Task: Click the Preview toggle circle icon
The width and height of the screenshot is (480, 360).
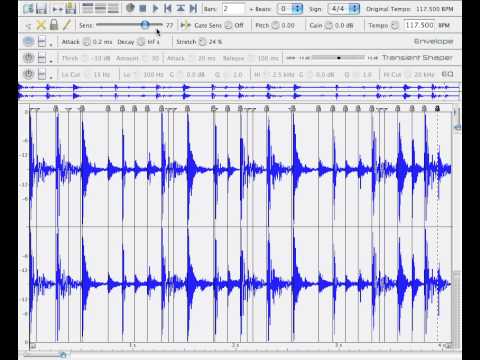Action: click(130, 8)
